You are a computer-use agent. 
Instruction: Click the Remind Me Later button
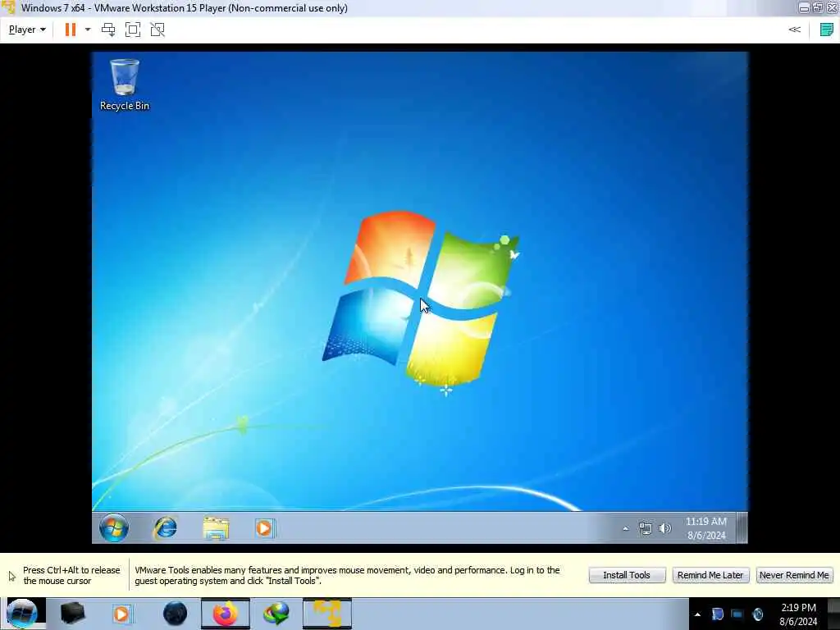tap(710, 575)
